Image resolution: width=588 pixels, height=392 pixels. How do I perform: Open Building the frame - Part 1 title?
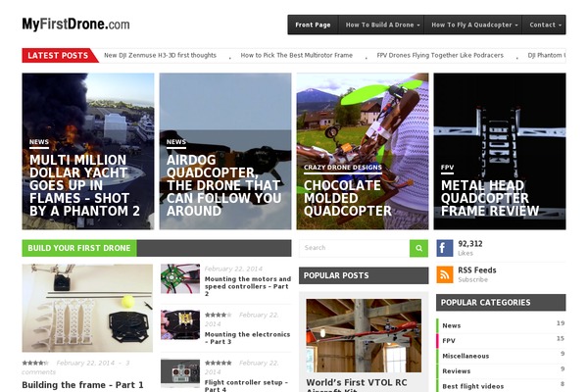coord(82,385)
